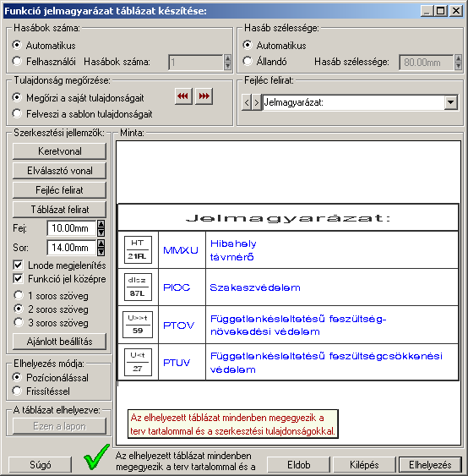The height and width of the screenshot is (476, 468).
Task: Select Felhasználói column count radio button
Action: coord(17,62)
